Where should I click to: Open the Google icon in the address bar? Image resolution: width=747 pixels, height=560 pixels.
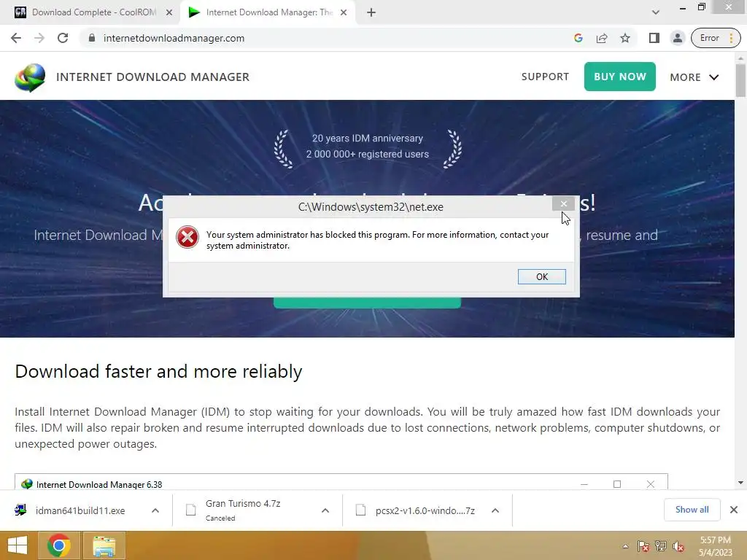[578, 38]
